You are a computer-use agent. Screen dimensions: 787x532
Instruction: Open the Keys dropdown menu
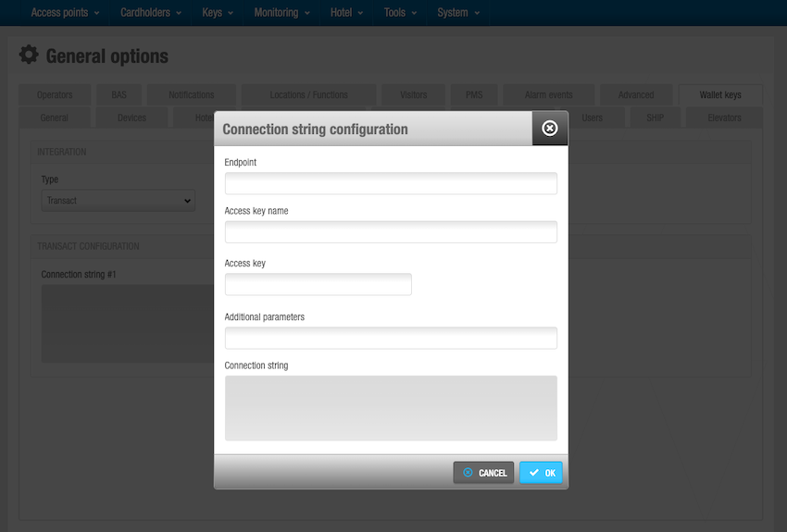tap(218, 13)
